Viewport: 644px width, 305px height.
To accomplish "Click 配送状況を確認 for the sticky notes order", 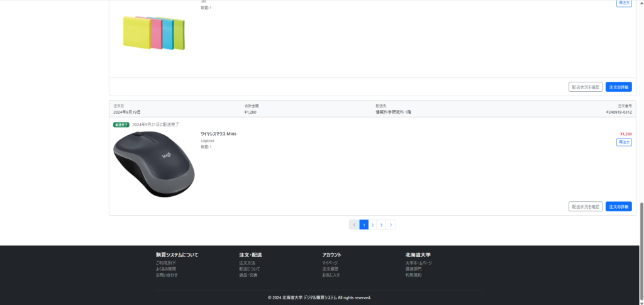I will pyautogui.click(x=586, y=87).
